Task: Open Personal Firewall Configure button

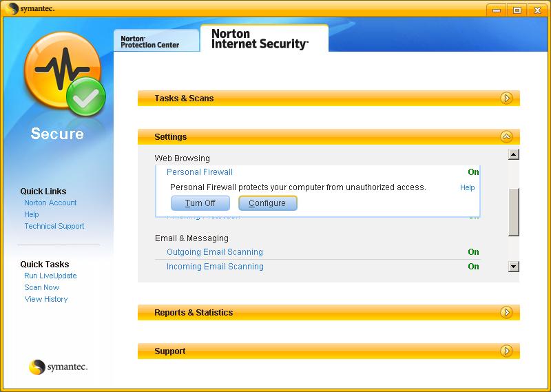Action: (267, 203)
